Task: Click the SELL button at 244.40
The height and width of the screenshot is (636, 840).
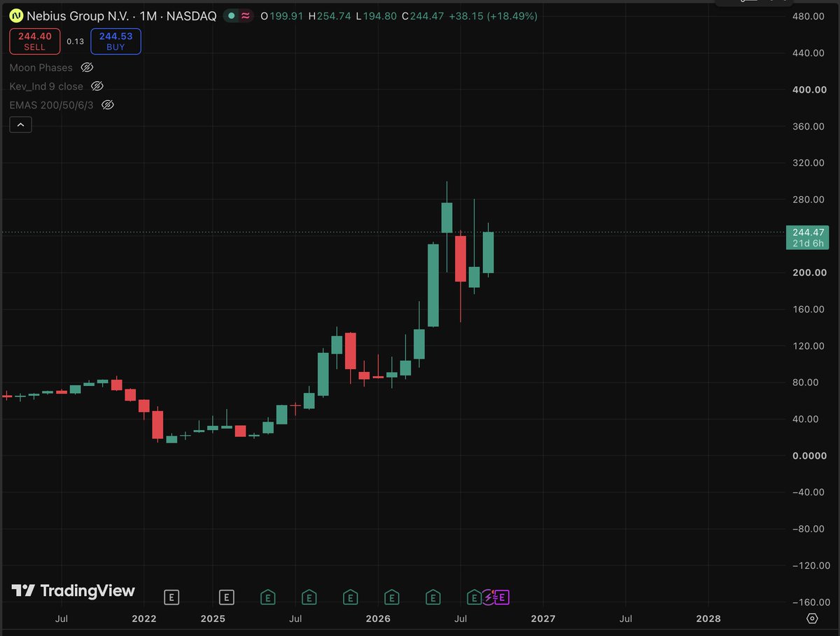Action: pos(34,41)
